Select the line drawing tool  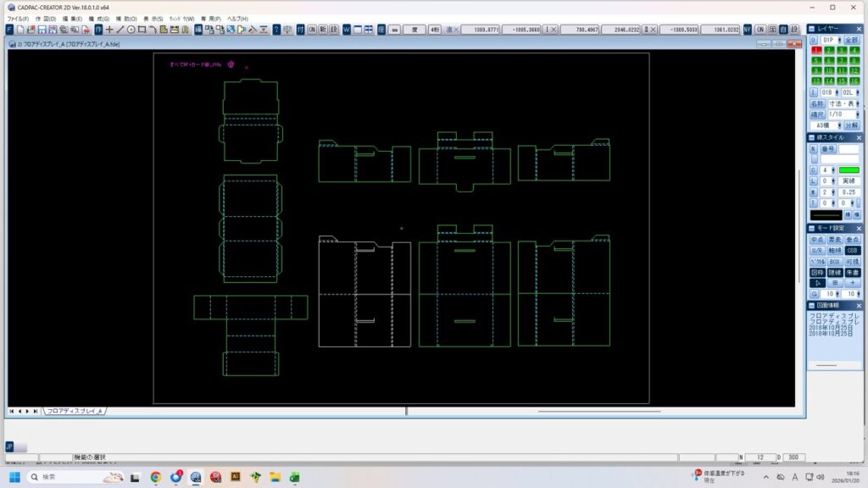pyautogui.click(x=120, y=30)
